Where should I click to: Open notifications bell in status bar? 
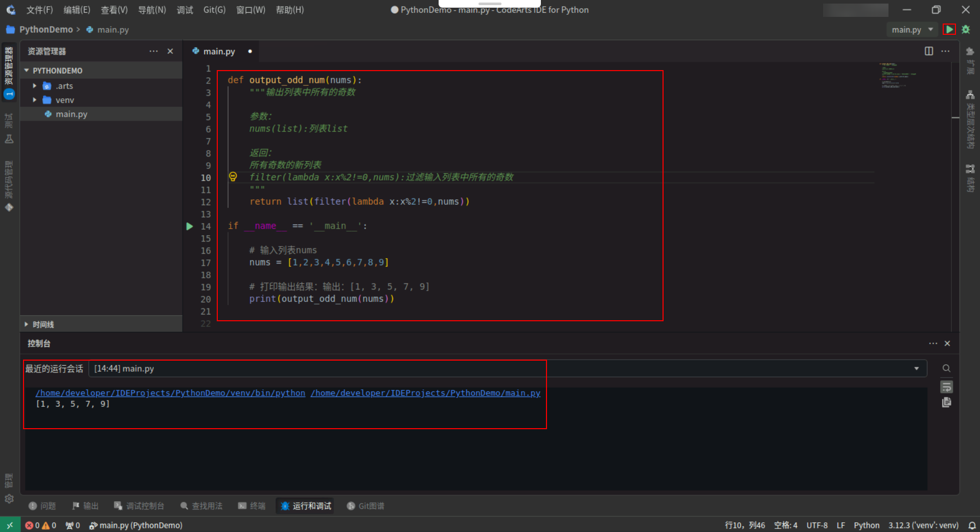point(972,525)
